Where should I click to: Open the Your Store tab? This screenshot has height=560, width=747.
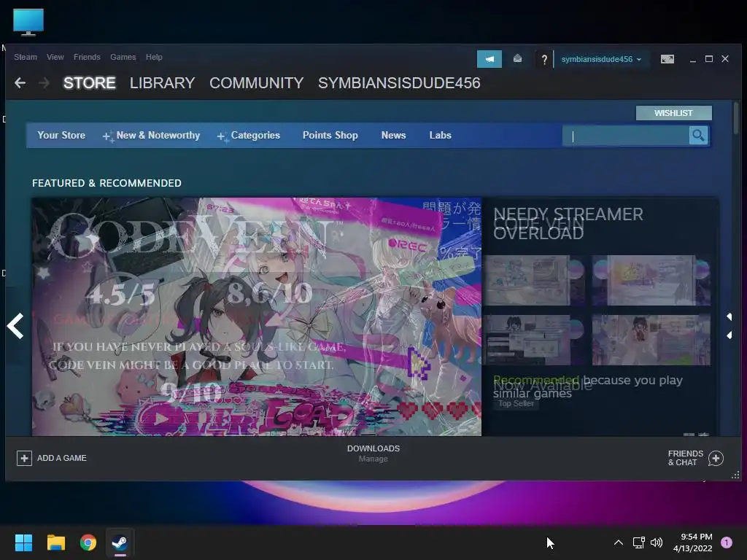(61, 135)
